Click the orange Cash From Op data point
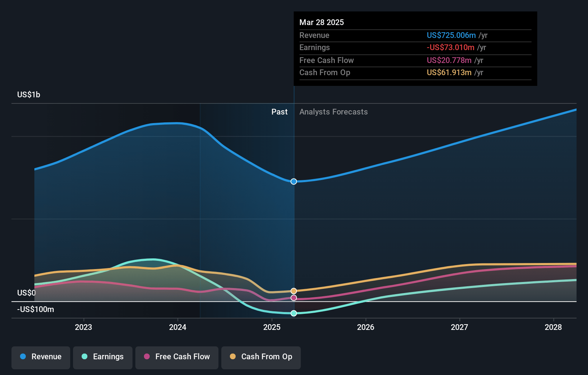This screenshot has height=375, width=588. (294, 291)
